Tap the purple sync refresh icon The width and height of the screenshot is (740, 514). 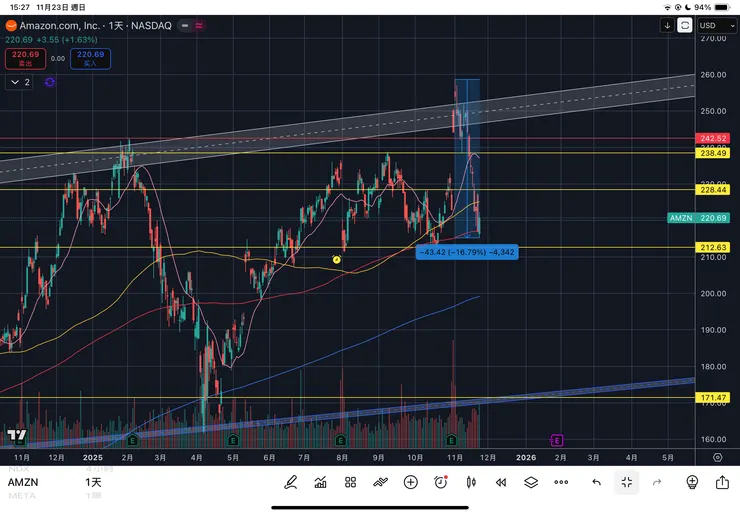[x=50, y=82]
